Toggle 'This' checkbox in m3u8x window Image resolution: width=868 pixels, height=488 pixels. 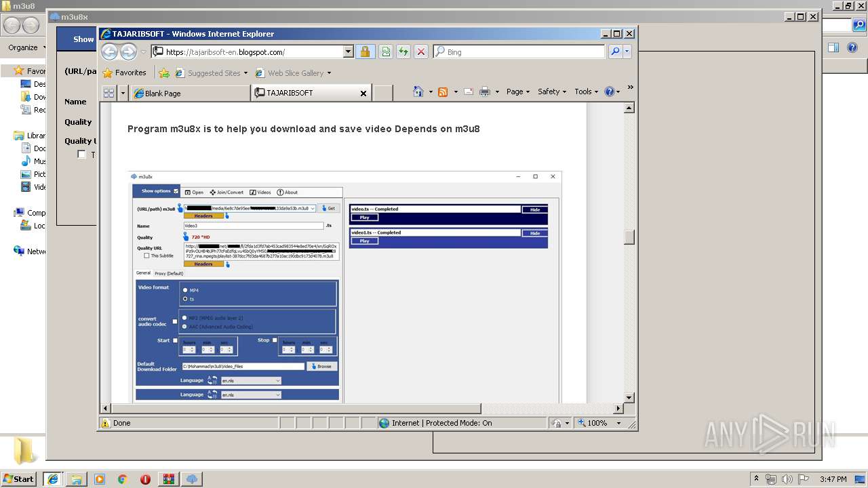pos(81,155)
